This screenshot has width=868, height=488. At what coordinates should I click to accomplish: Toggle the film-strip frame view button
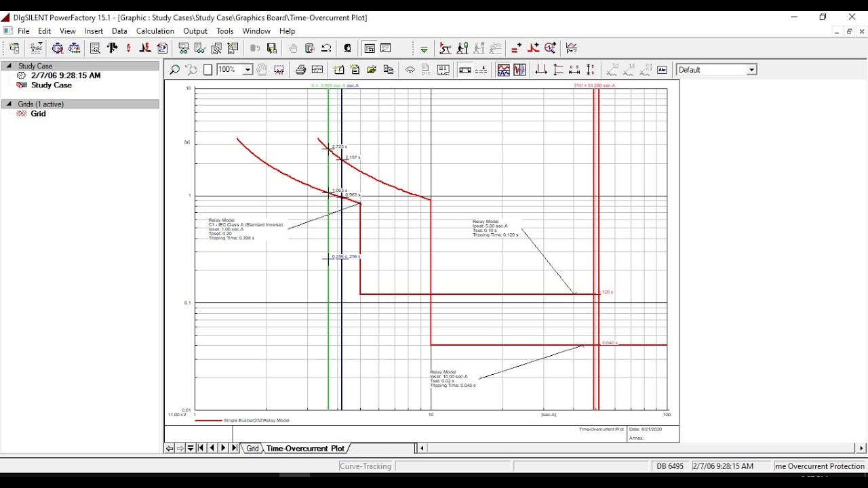[465, 70]
